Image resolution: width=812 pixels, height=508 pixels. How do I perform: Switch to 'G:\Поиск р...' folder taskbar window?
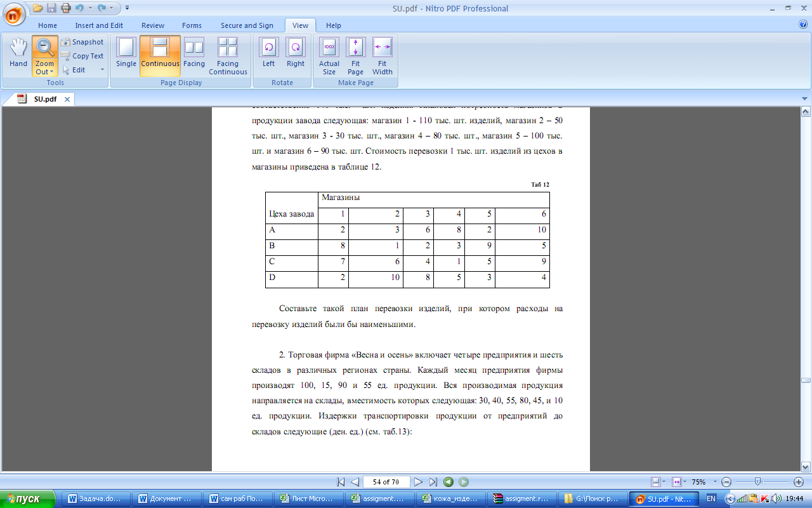(593, 498)
